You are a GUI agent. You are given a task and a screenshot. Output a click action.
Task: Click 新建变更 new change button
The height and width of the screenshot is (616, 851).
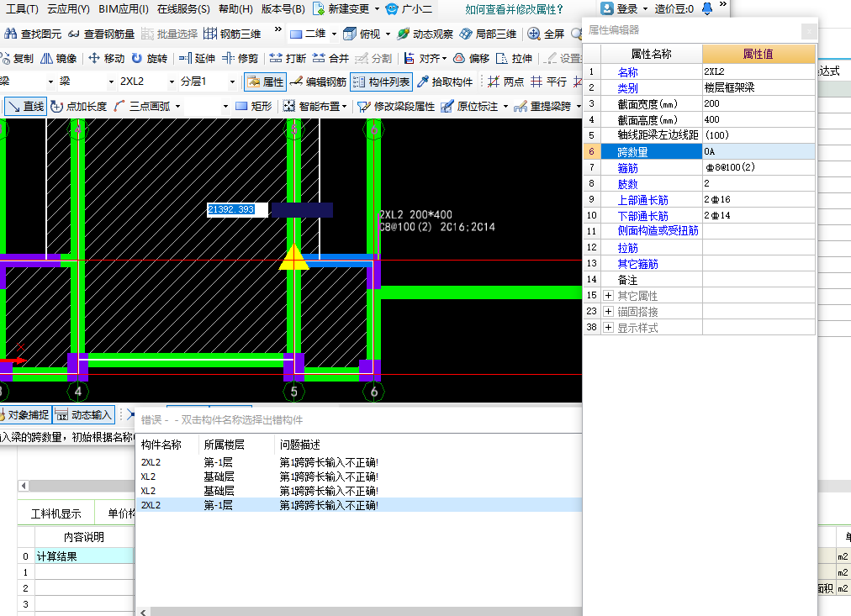(x=342, y=8)
